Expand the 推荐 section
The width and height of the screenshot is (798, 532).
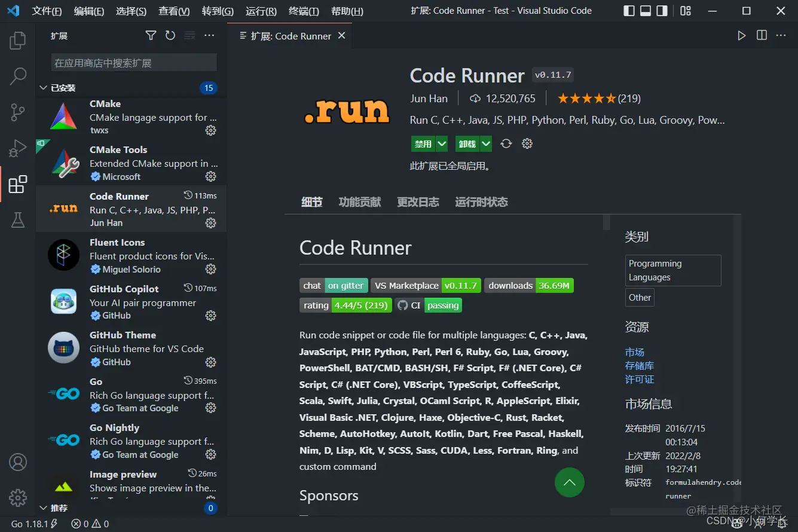[131, 508]
